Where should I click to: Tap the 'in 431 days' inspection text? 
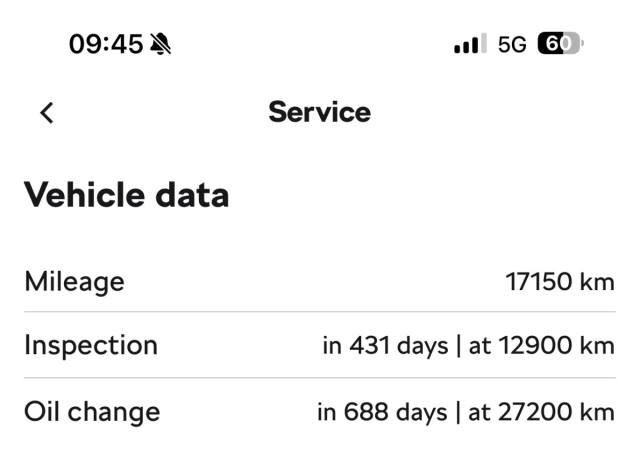coord(385,346)
